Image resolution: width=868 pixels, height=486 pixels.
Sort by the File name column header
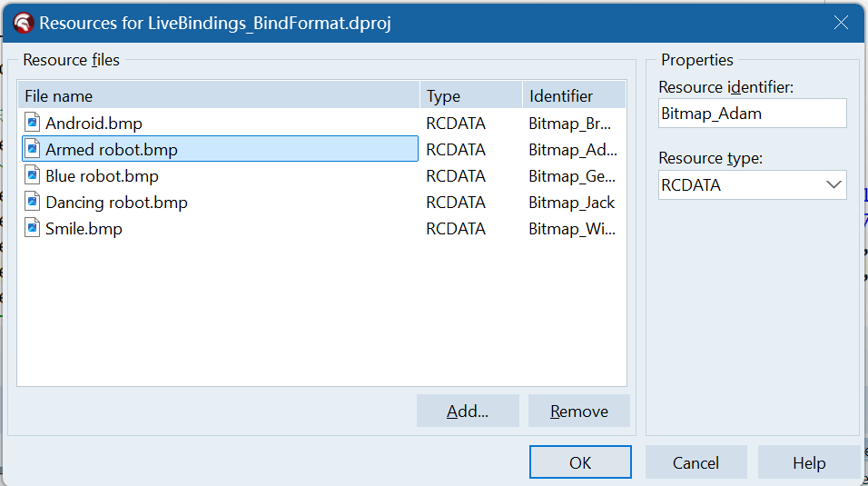point(218,95)
